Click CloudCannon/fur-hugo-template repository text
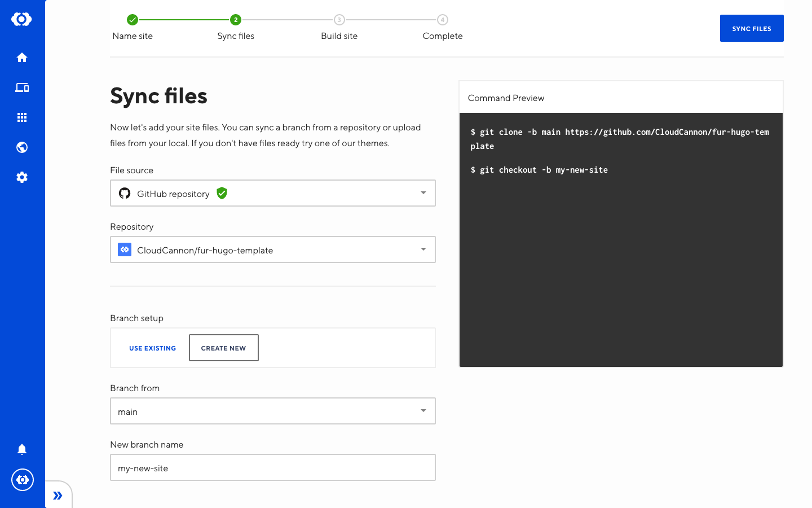Image resolution: width=812 pixels, height=508 pixels. click(x=205, y=251)
